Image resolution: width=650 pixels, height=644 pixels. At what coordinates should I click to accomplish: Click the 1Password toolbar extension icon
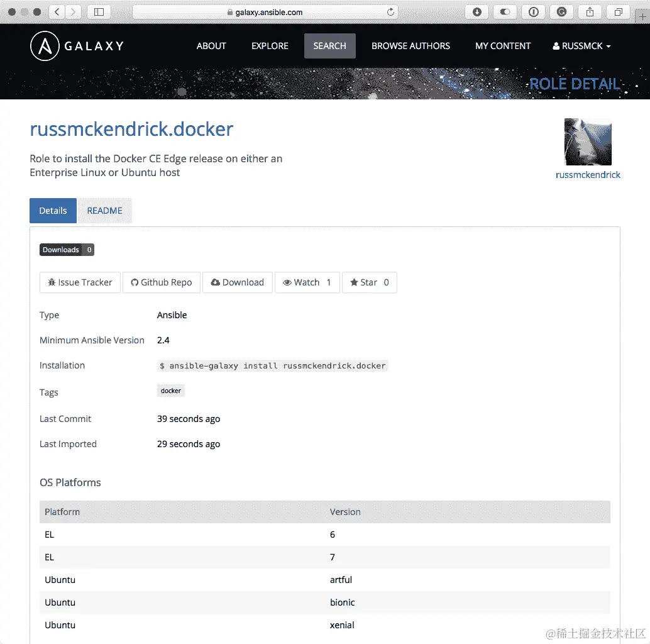click(x=533, y=12)
